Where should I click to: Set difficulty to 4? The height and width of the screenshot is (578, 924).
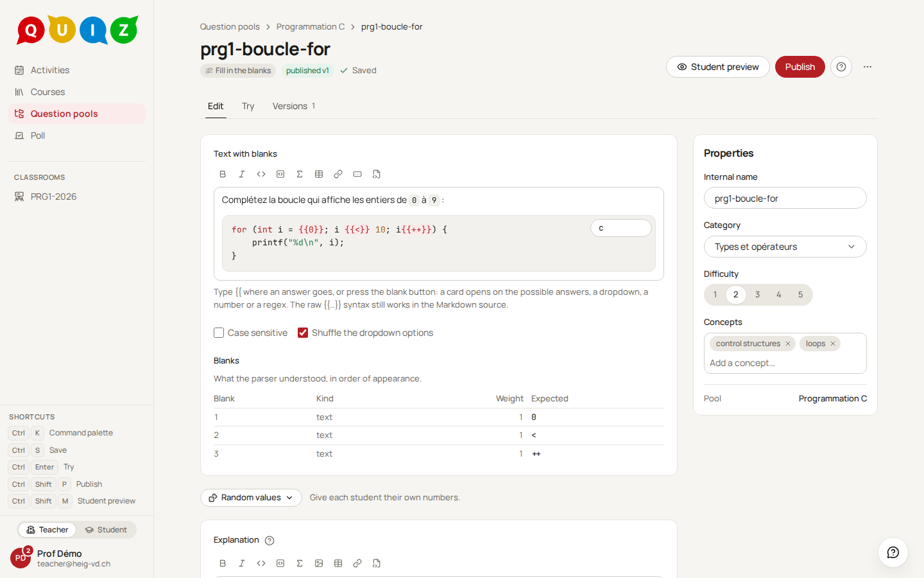click(x=779, y=295)
